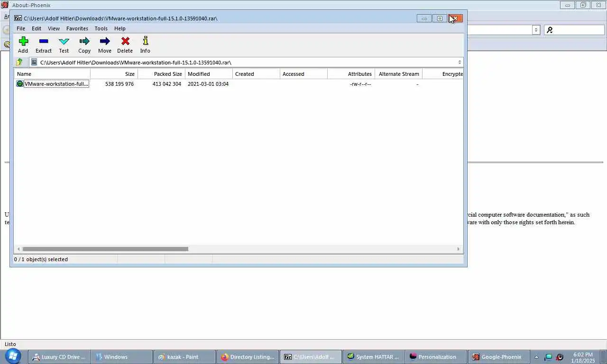Click the horizontal scrollbar thumb
The height and width of the screenshot is (364, 607).
[105, 249]
